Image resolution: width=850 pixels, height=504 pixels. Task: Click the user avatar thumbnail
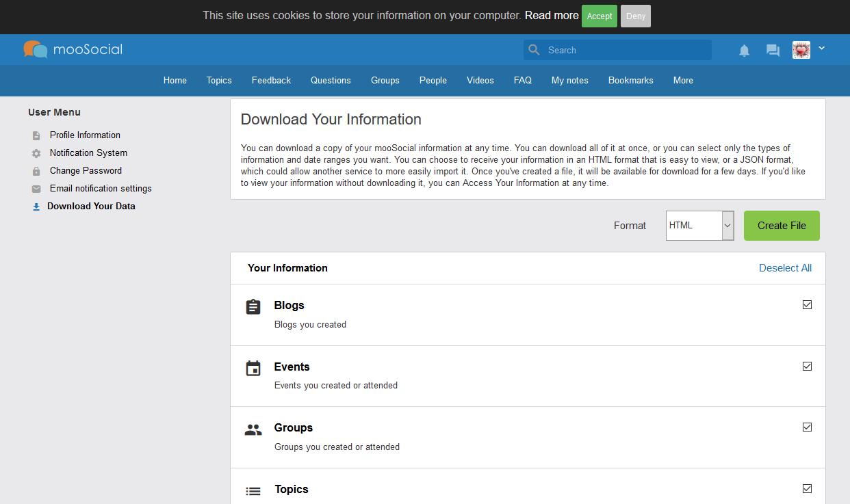(x=801, y=50)
